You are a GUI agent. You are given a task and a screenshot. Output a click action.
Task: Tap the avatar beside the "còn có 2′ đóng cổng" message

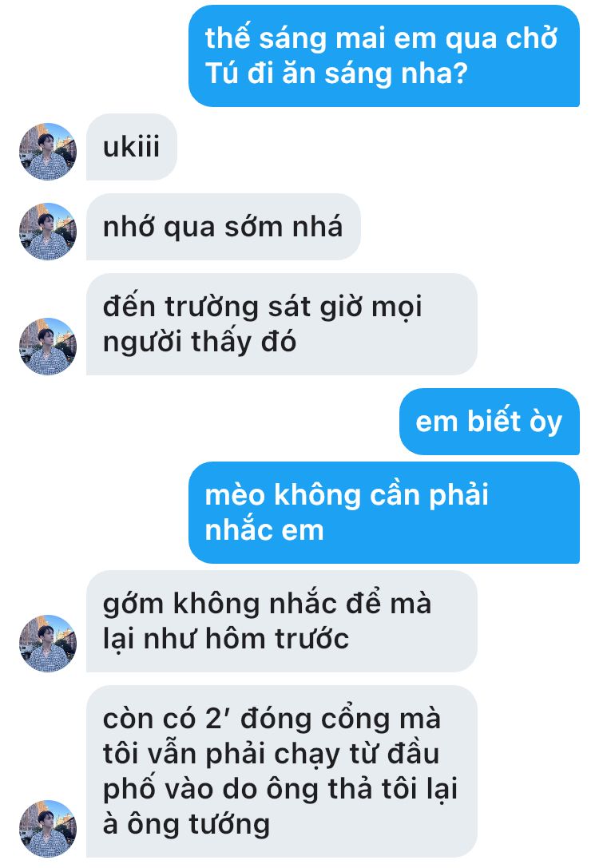pos(48,829)
